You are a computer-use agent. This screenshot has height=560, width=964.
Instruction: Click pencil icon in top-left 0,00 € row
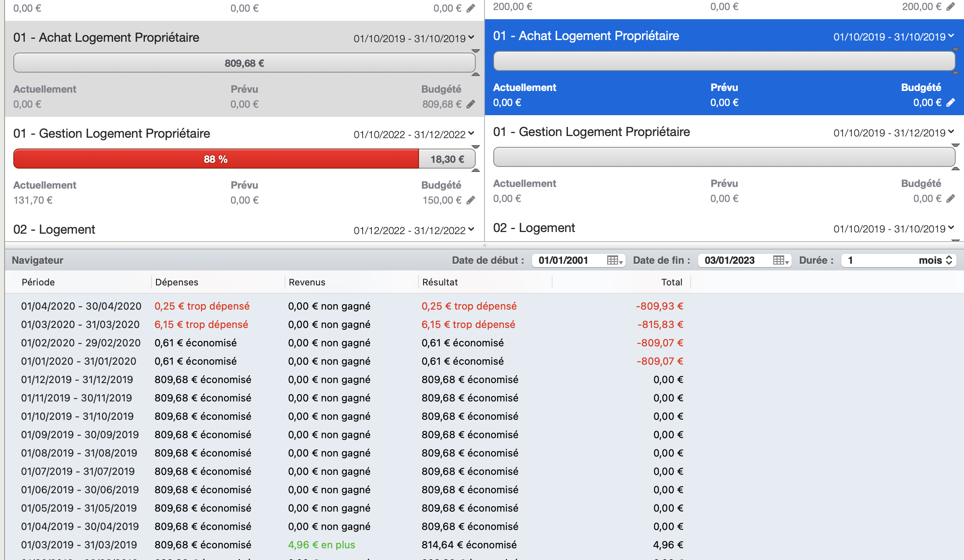point(471,8)
